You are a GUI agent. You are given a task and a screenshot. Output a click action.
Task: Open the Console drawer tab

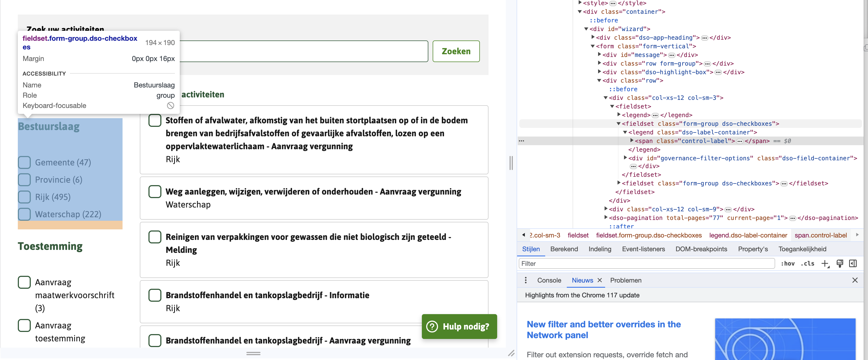click(549, 280)
